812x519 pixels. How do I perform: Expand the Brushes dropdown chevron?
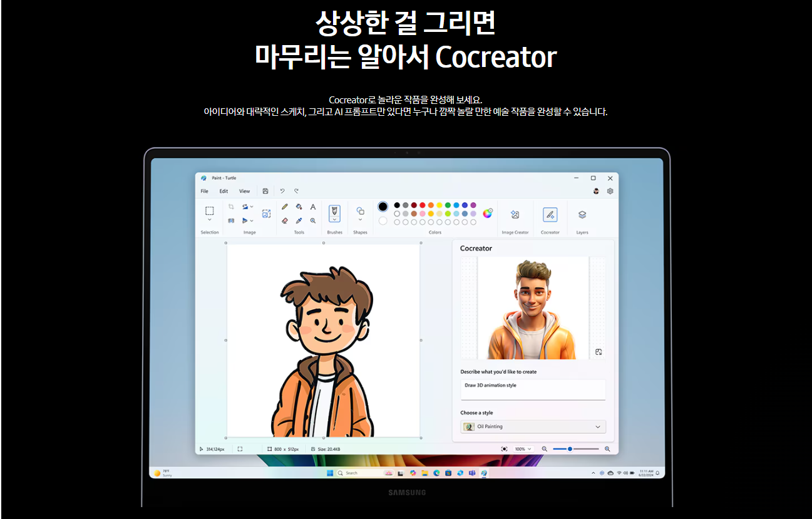pyautogui.click(x=334, y=219)
